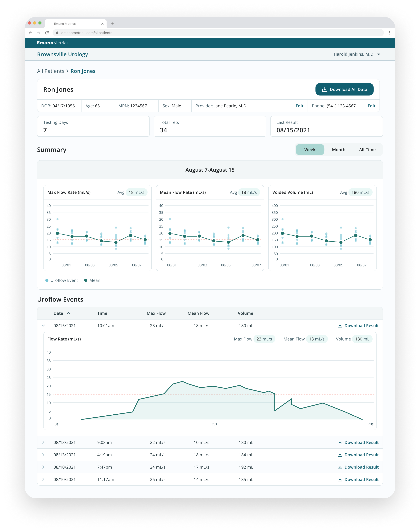Close the Emano Metrics tab
Screen dimensions: 420x531
click(x=102, y=24)
